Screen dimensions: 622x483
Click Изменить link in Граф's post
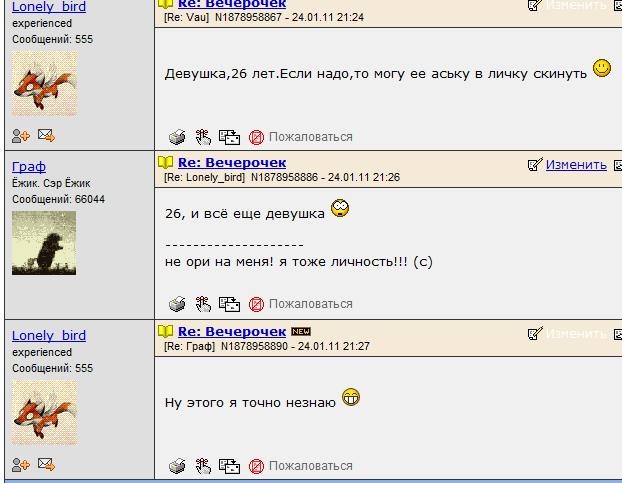(x=576, y=164)
